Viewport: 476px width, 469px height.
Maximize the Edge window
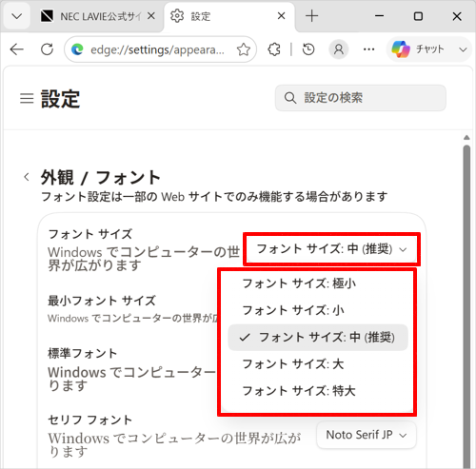click(418, 16)
